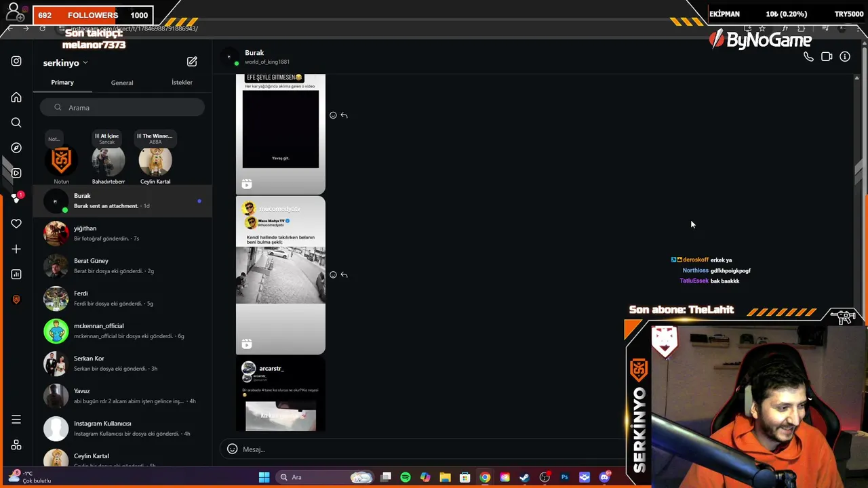Open the Instagram Kullanıcısı conversation
The image size is (868, 488).
(122, 429)
